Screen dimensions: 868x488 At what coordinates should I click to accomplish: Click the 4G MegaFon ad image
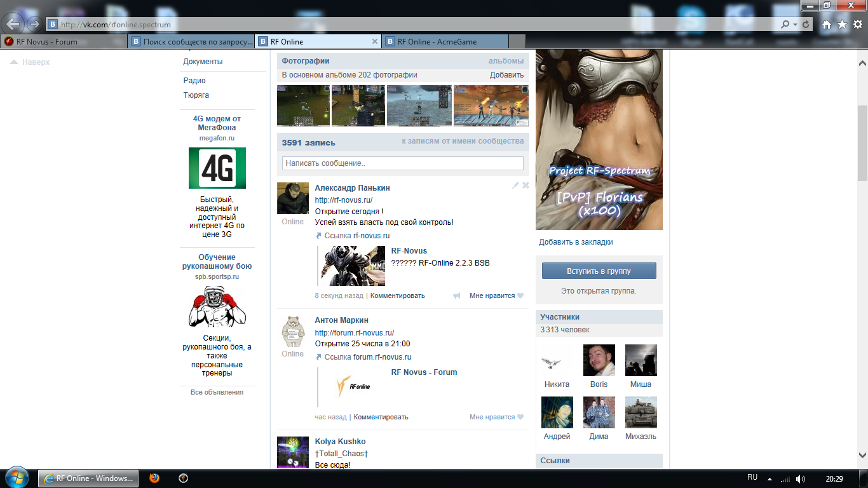(217, 168)
